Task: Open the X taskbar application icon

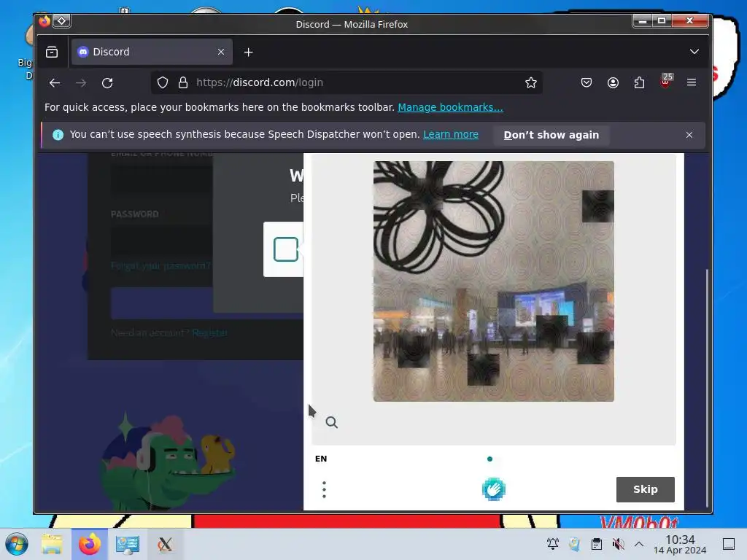Action: [165, 544]
